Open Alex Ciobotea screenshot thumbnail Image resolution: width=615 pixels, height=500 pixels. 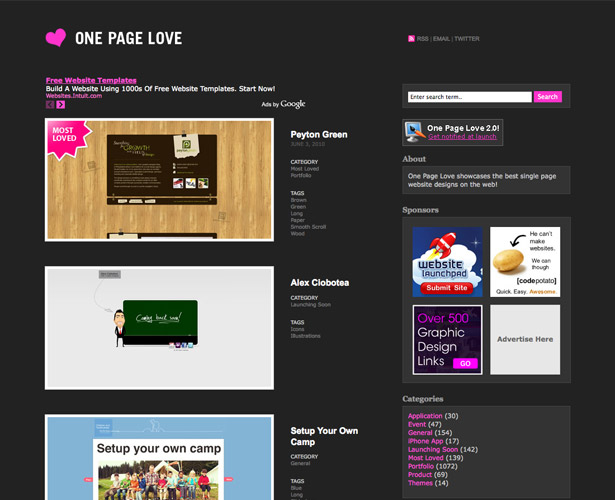point(159,328)
